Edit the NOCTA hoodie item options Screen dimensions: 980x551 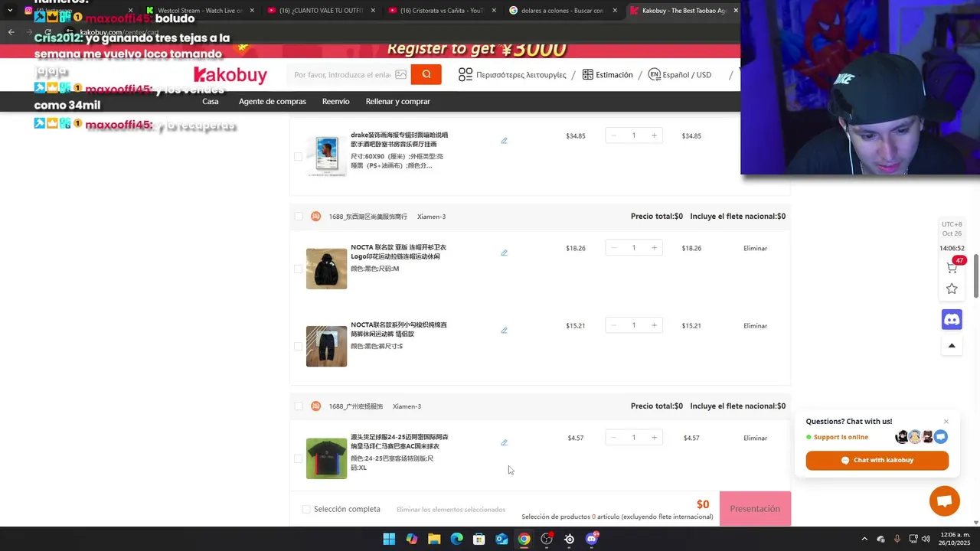coord(504,253)
